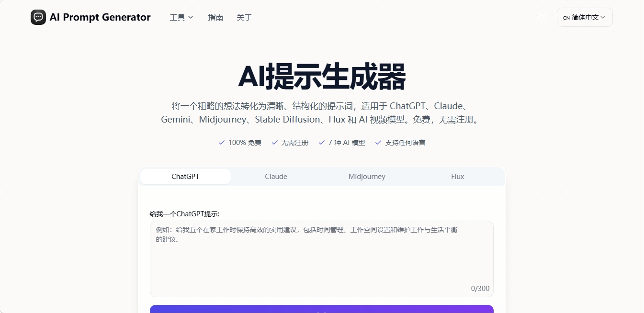Focus the ChatGPT prompt text area
The image size is (644, 313).
pos(322,259)
